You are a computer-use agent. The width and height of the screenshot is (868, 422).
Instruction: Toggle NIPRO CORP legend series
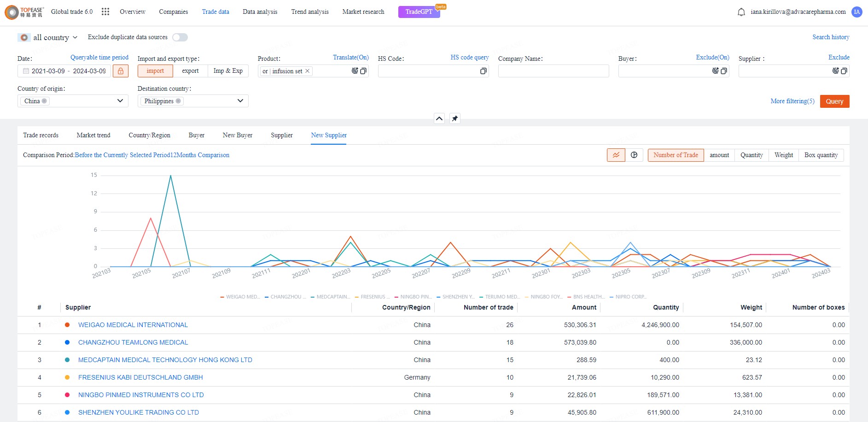click(628, 297)
